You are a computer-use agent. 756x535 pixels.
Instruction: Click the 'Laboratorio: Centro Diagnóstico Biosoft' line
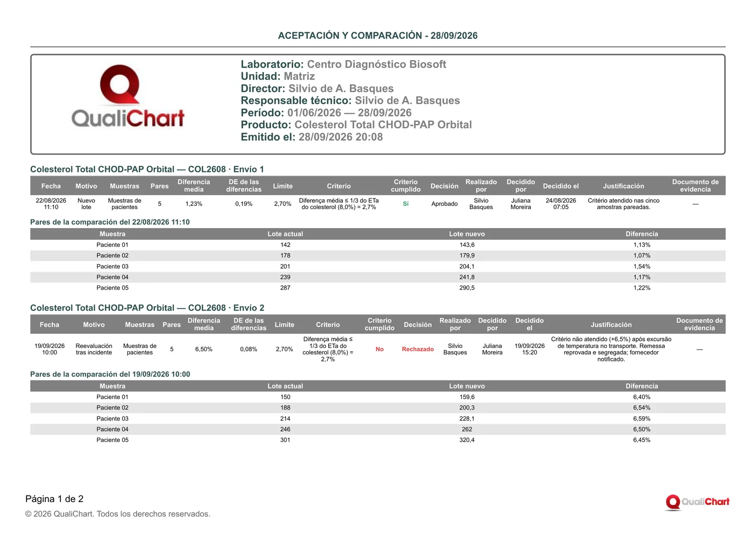(343, 64)
